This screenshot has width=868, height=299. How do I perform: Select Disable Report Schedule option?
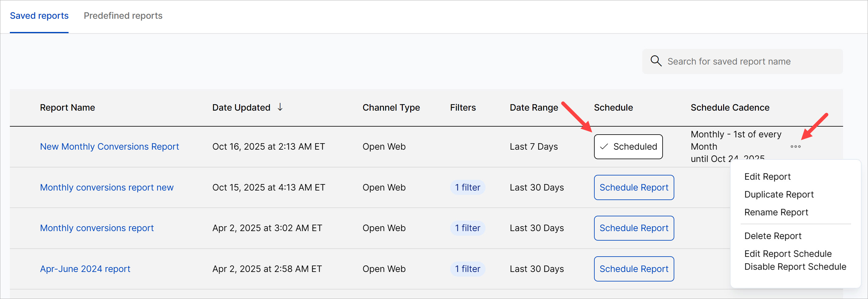coord(795,267)
